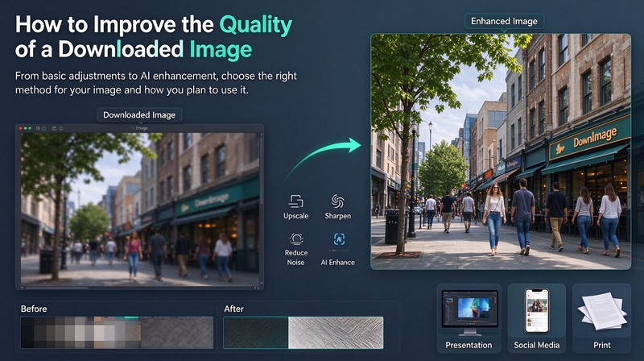Image resolution: width=644 pixels, height=361 pixels.
Task: Click the "Image" window title
Action: (x=142, y=128)
